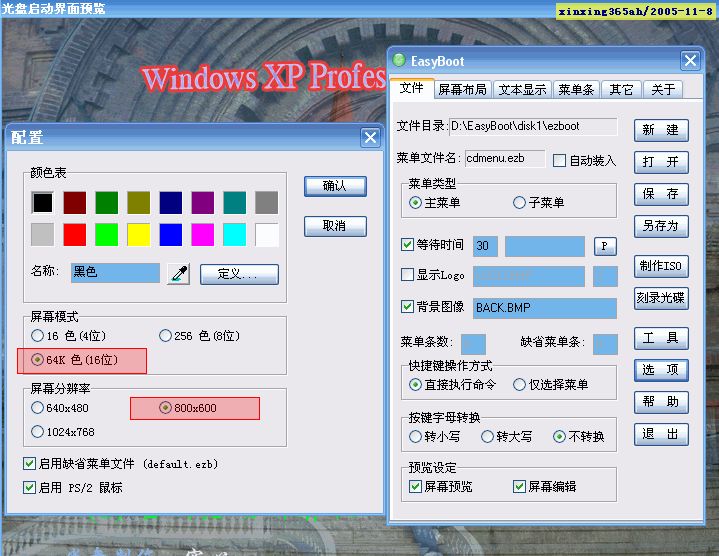Click the eyedropper color picker icon
Viewport: 719px width, 556px height.
(178, 274)
